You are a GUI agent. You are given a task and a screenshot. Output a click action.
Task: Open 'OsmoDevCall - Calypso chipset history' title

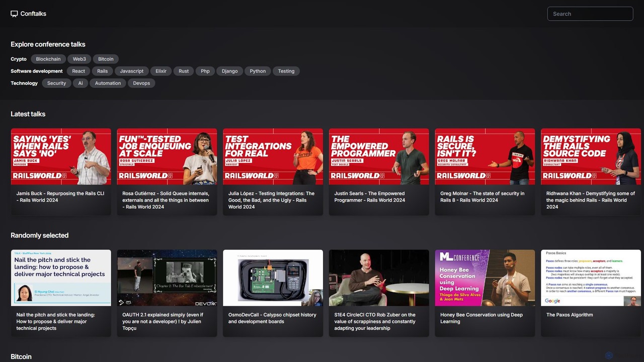[272, 318]
